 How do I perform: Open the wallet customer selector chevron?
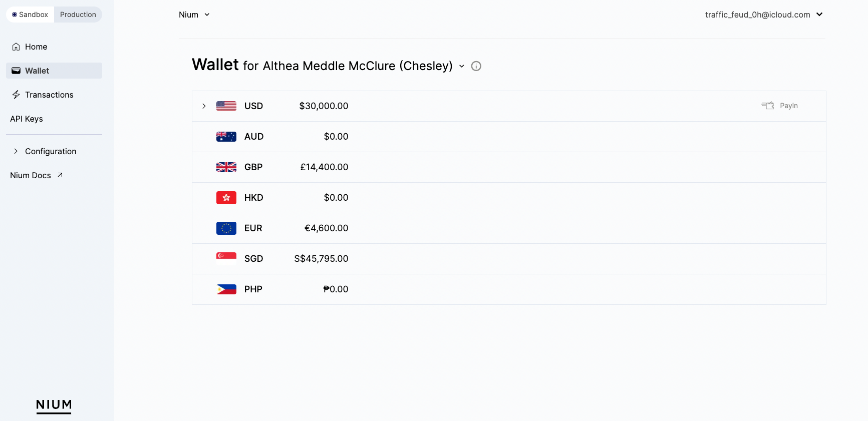point(462,66)
